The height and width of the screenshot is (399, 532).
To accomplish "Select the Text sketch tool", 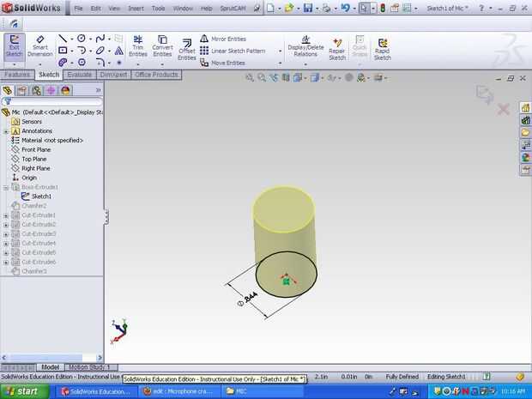I will point(118,51).
